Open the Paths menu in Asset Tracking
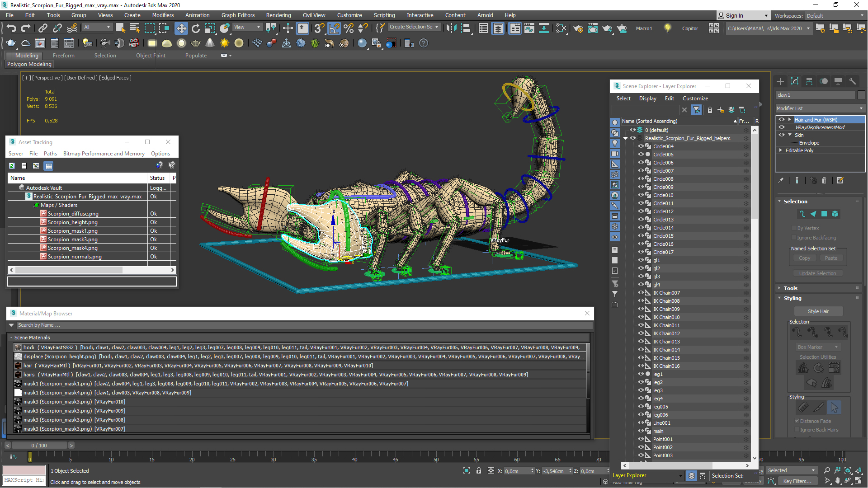This screenshot has width=868, height=488. coord(50,154)
